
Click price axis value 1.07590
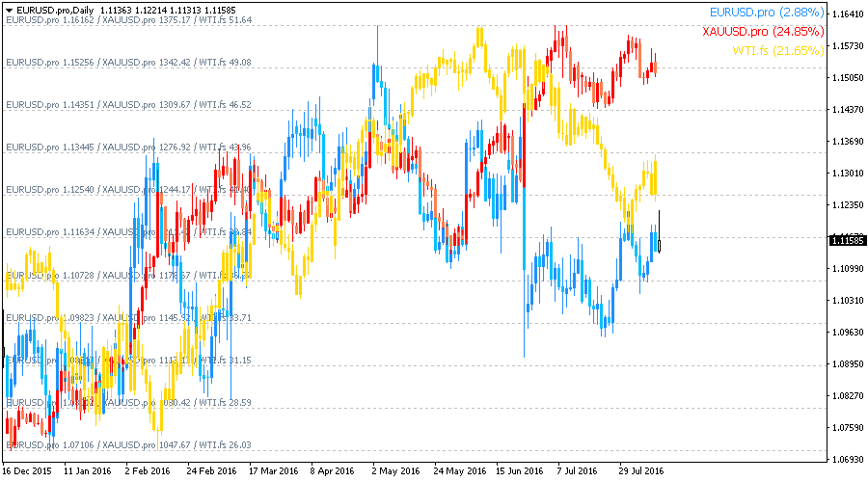(848, 428)
